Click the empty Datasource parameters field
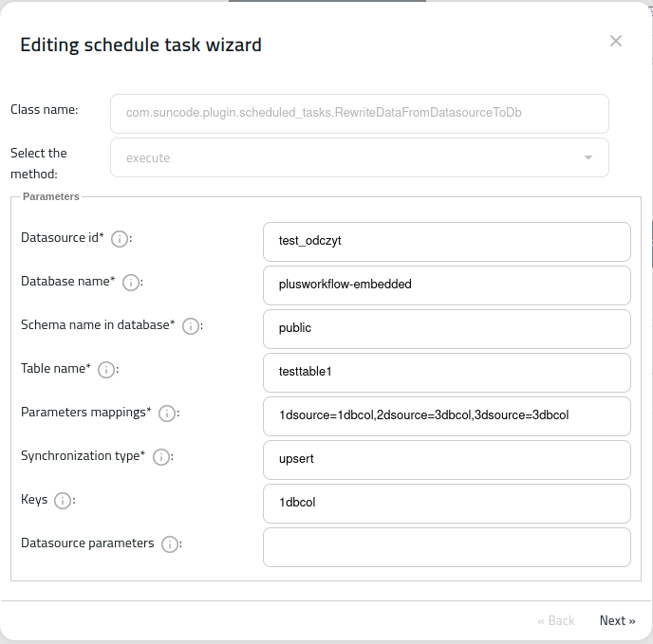 447,547
